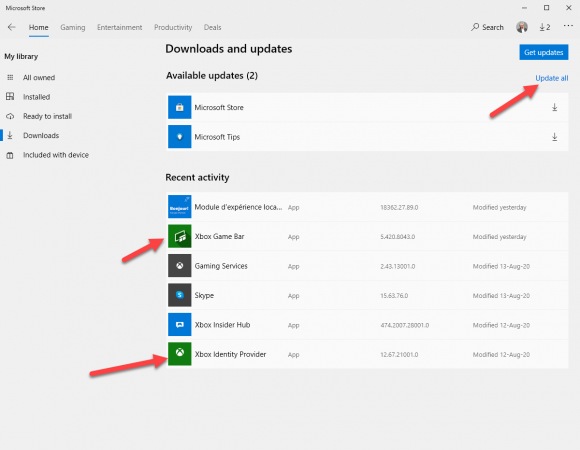Viewport: 580px width, 450px height.
Task: Open the downloads indicator showing 2
Action: (x=544, y=27)
